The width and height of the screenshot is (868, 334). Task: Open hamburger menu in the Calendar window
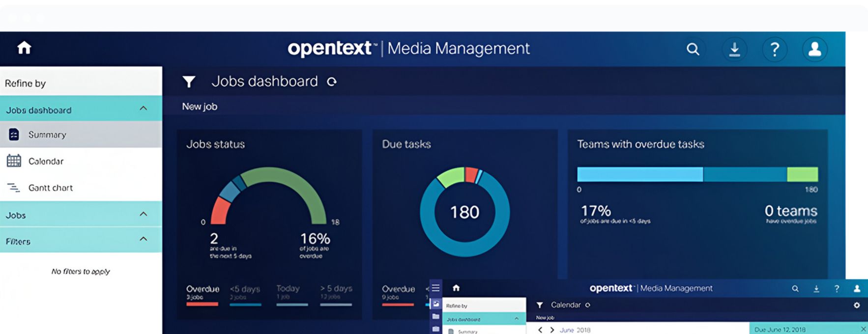(435, 288)
